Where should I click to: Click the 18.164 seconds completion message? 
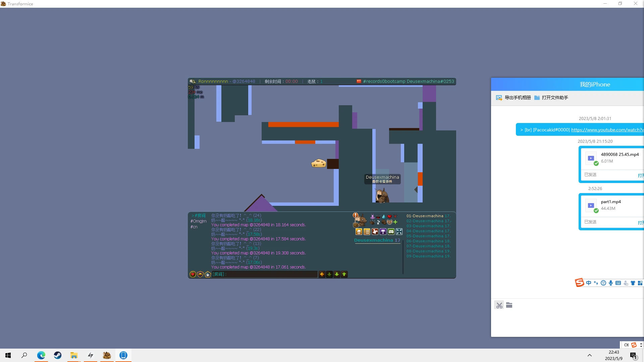(x=259, y=225)
